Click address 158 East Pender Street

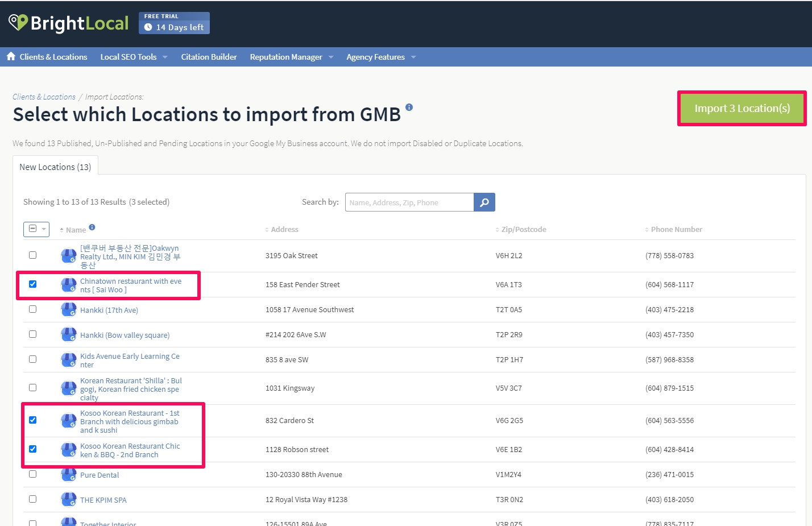(x=303, y=285)
